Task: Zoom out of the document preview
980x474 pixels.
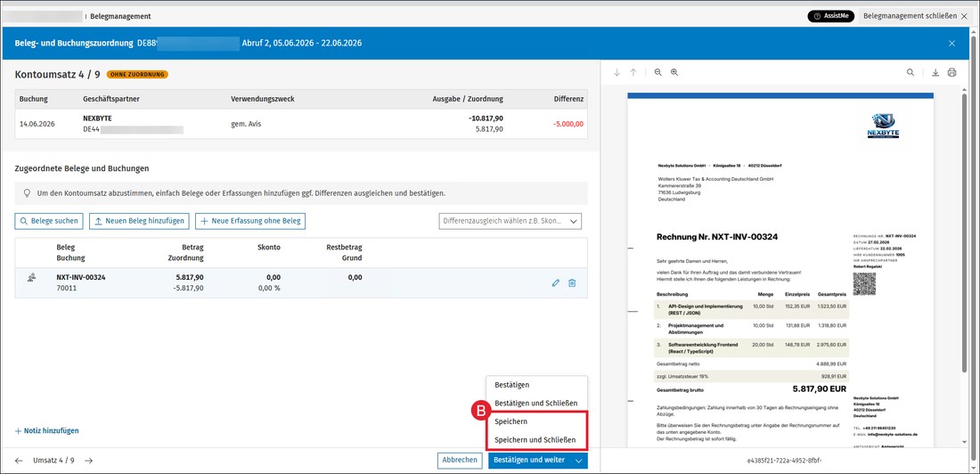Action: point(658,72)
